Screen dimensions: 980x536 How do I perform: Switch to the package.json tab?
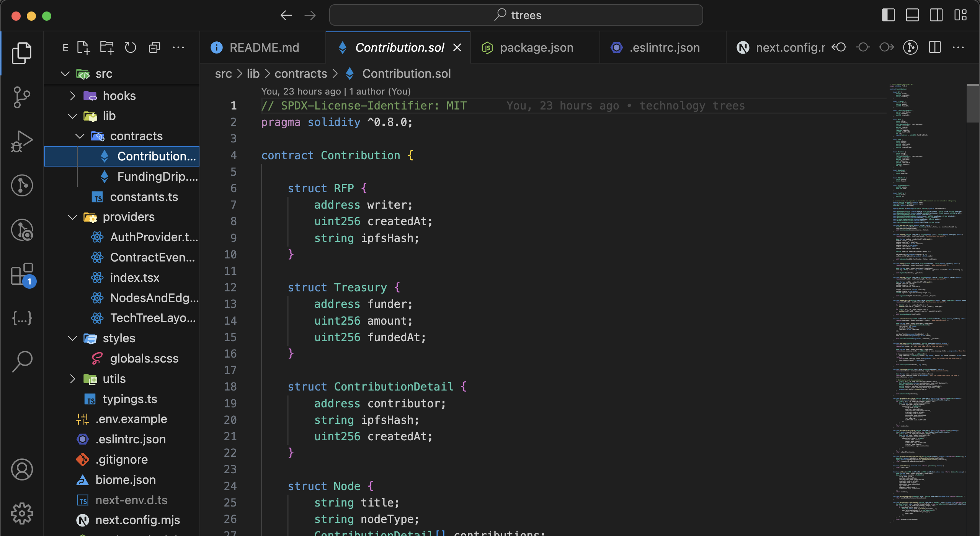tap(536, 47)
